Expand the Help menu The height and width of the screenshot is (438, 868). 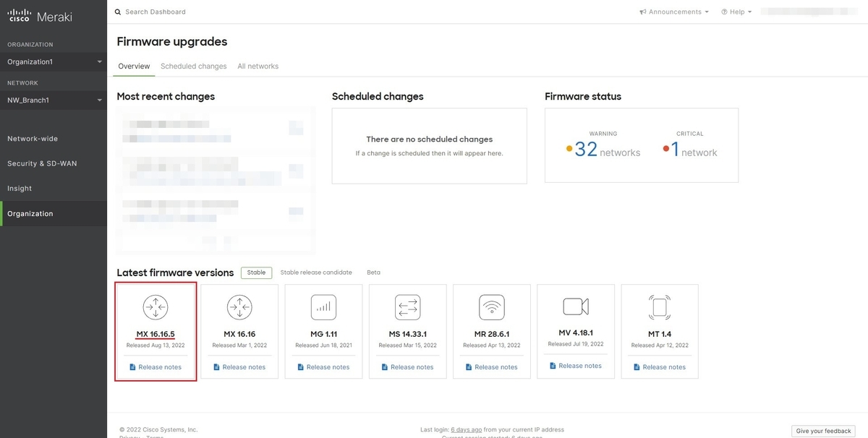(x=736, y=12)
